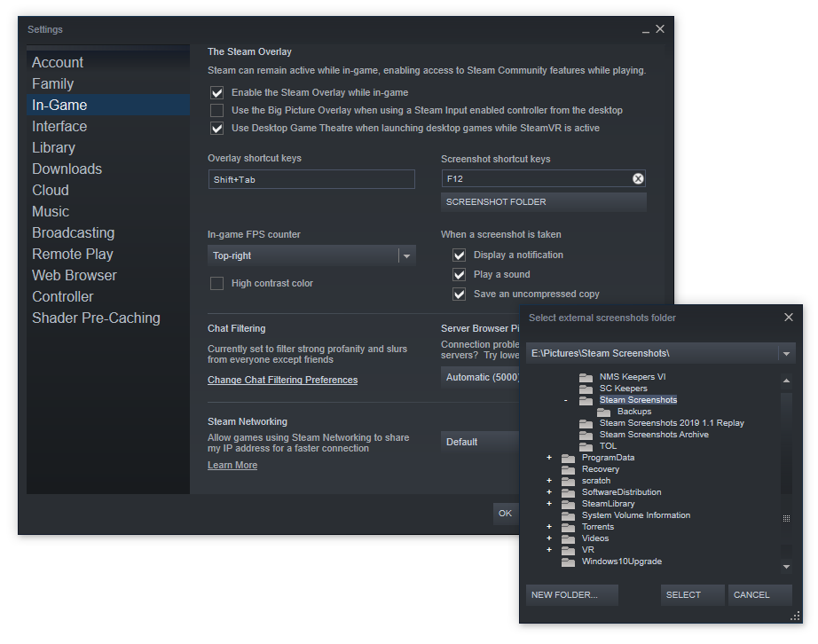Open Broadcasting settings
This screenshot has height=644, width=818.
pos(108,232)
